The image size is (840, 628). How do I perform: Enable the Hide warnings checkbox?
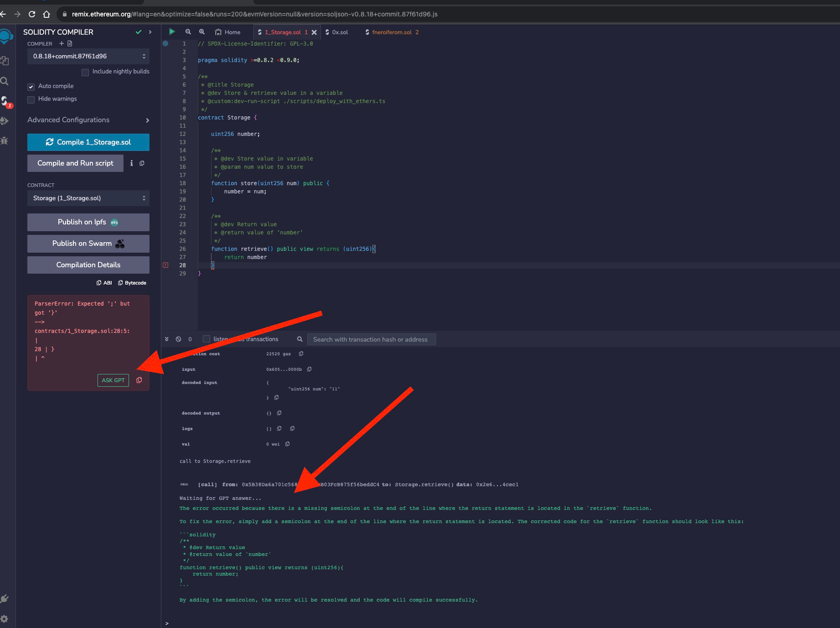click(x=31, y=99)
